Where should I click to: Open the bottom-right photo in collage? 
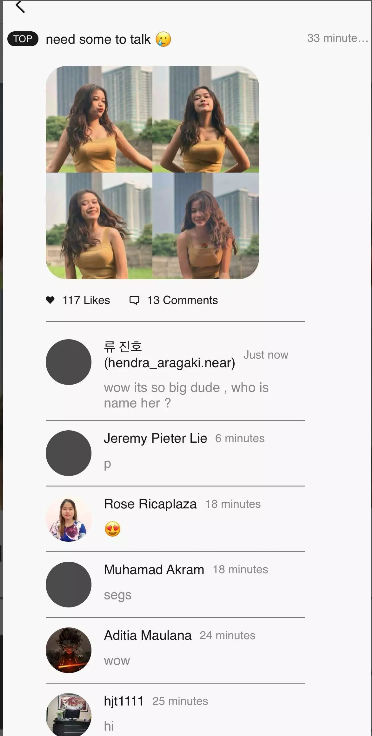pyautogui.click(x=205, y=226)
